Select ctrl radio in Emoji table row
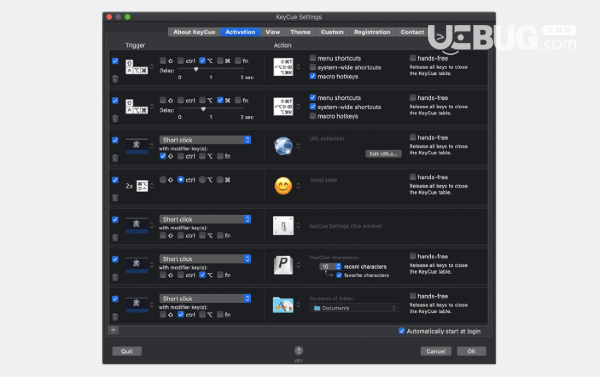 [181, 180]
